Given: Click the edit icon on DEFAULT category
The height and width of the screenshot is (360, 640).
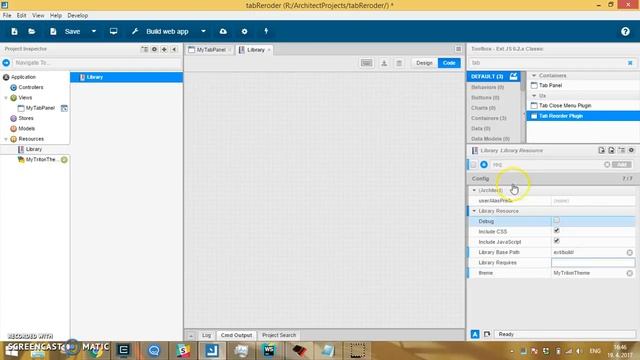Looking at the screenshot, I should 513,76.
